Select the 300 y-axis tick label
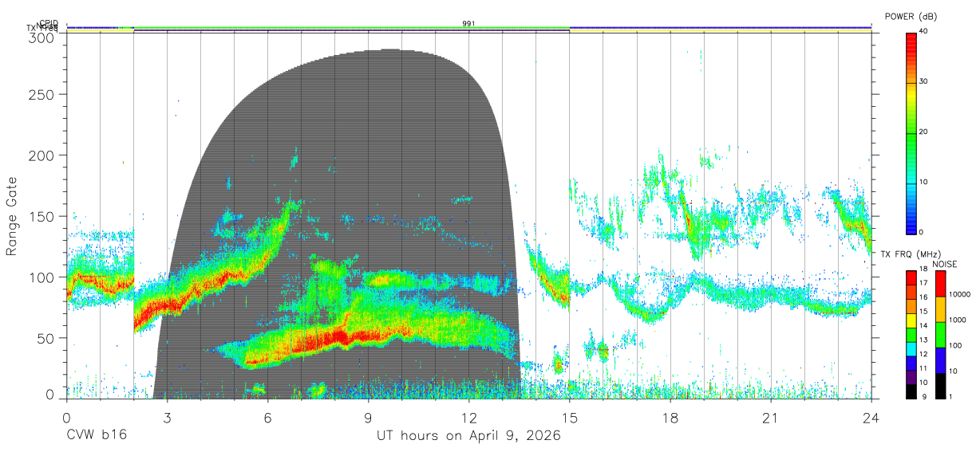Image resolution: width=980 pixels, height=452 pixels. point(41,38)
